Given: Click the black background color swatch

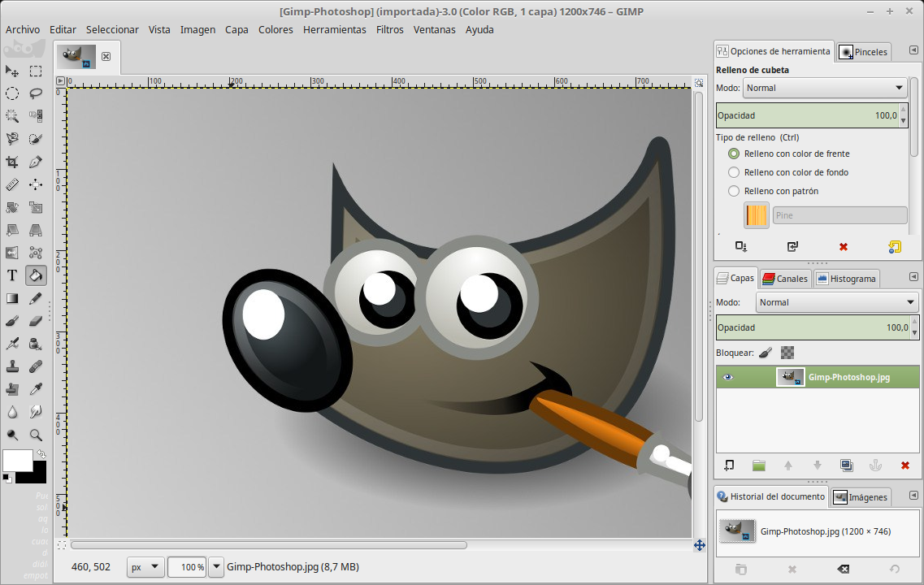Looking at the screenshot, I should pyautogui.click(x=38, y=474).
